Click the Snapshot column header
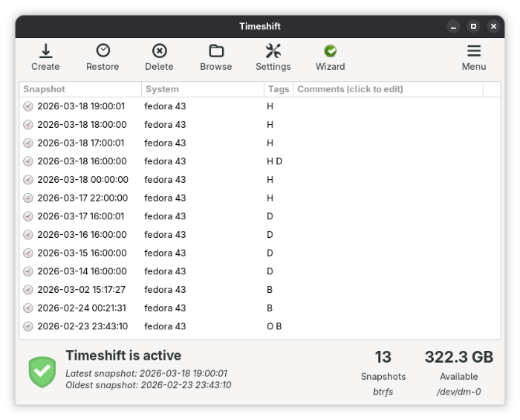Screen dimensions: 520x420 coord(80,89)
